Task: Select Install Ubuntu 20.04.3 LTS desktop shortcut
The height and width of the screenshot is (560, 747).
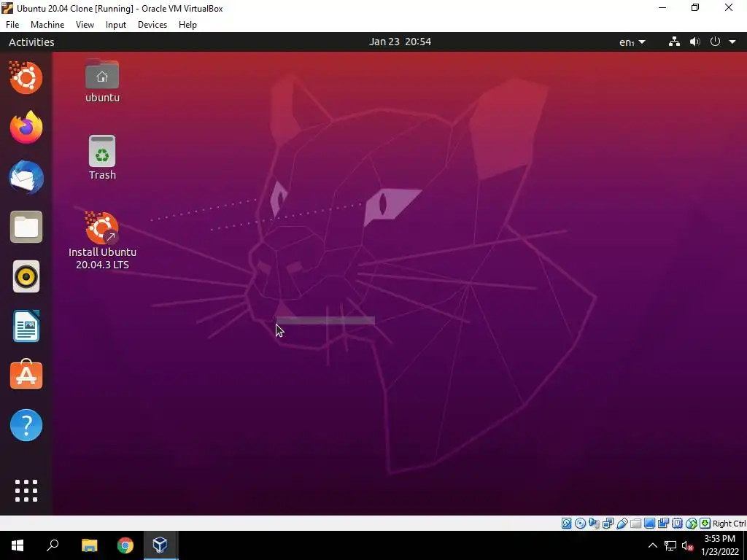Action: click(102, 241)
